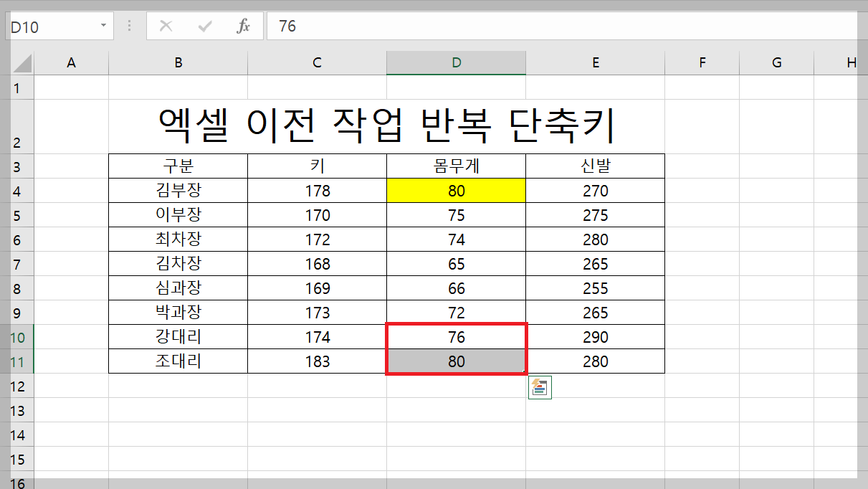868x489 pixels.
Task: Select the Name Box showing D10
Action: (x=50, y=25)
